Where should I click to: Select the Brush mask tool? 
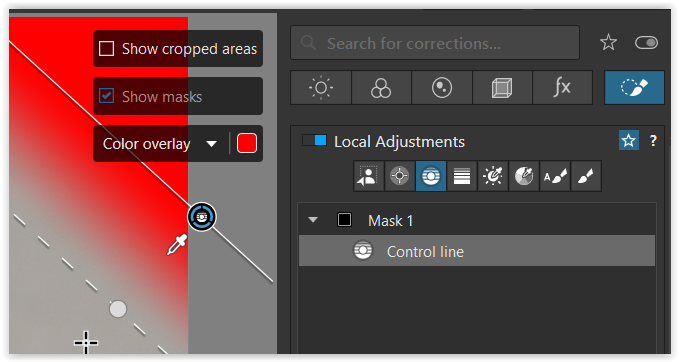tap(586, 176)
